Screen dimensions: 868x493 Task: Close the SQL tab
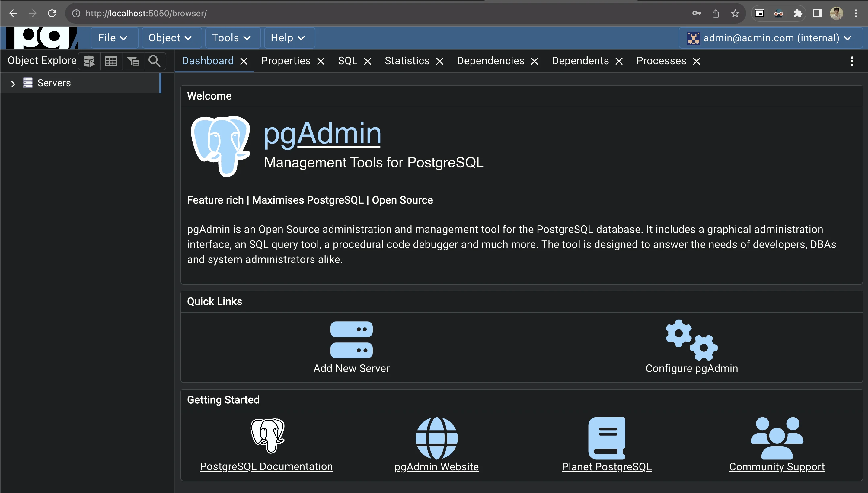pos(368,61)
